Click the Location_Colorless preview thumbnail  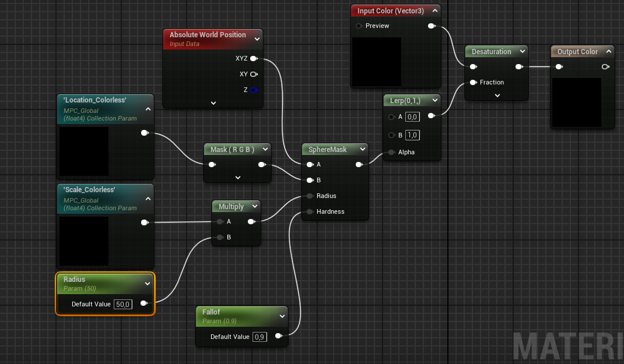point(84,151)
